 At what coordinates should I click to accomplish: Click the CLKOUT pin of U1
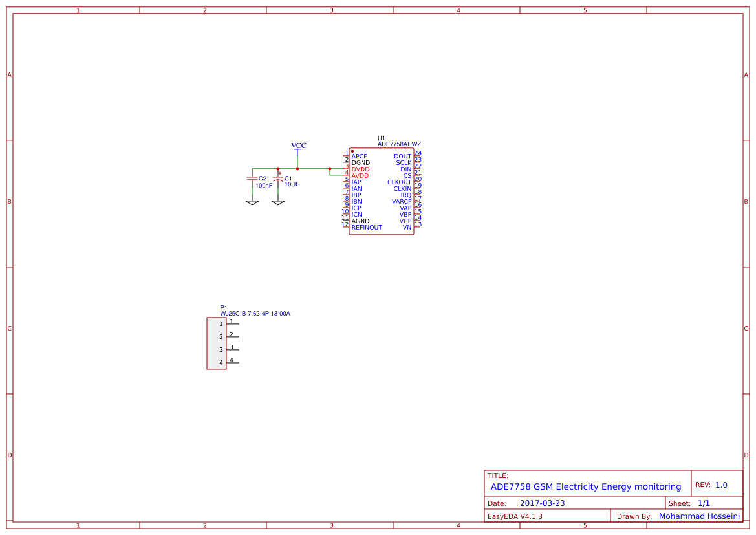pyautogui.click(x=398, y=182)
